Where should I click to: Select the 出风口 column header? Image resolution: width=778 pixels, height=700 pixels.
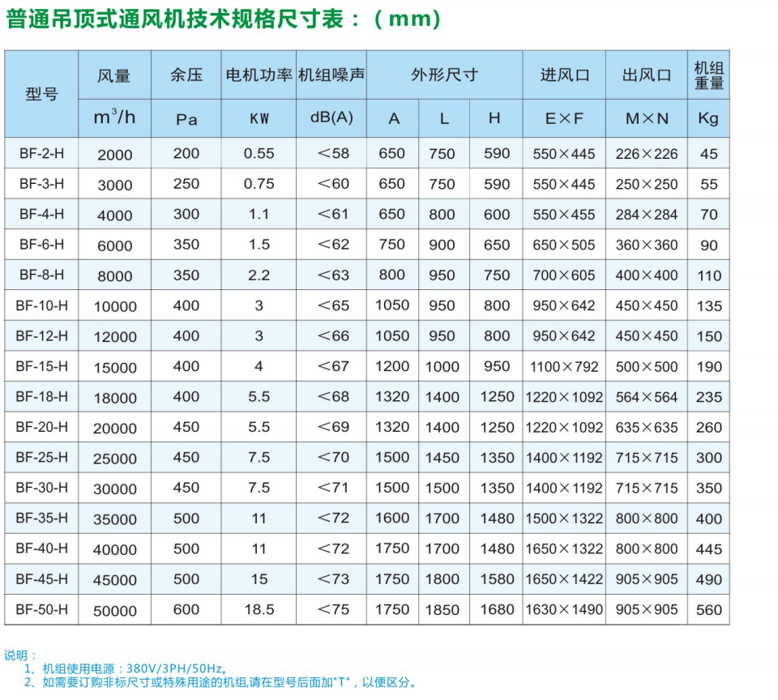pyautogui.click(x=646, y=75)
